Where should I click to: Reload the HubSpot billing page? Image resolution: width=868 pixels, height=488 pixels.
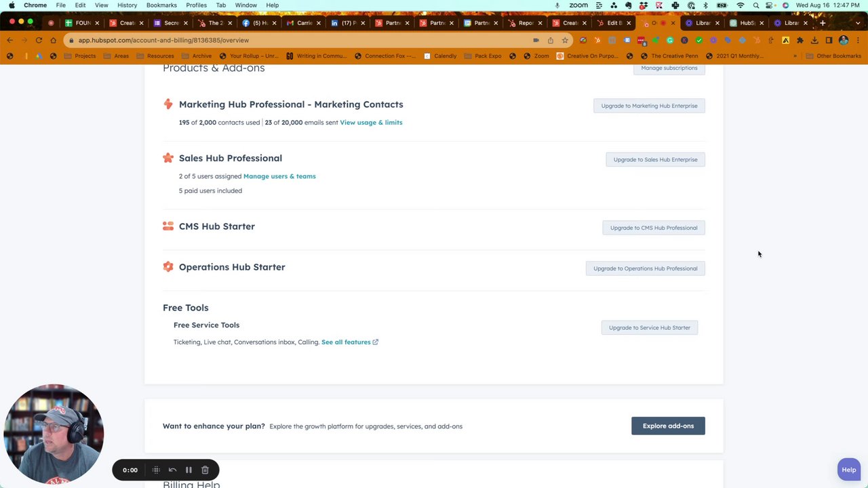pyautogui.click(x=39, y=40)
